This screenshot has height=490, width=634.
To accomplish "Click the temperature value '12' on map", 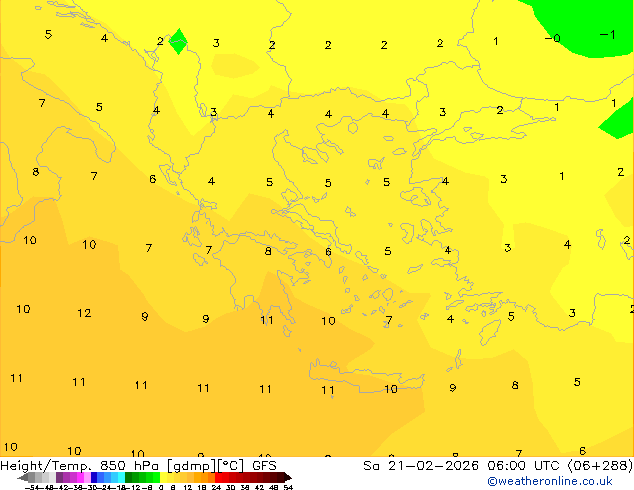I will point(84,313).
